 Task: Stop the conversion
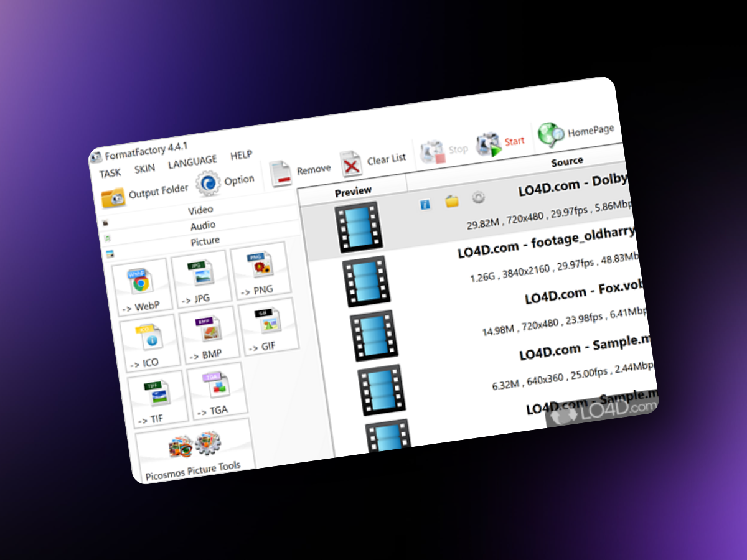444,151
